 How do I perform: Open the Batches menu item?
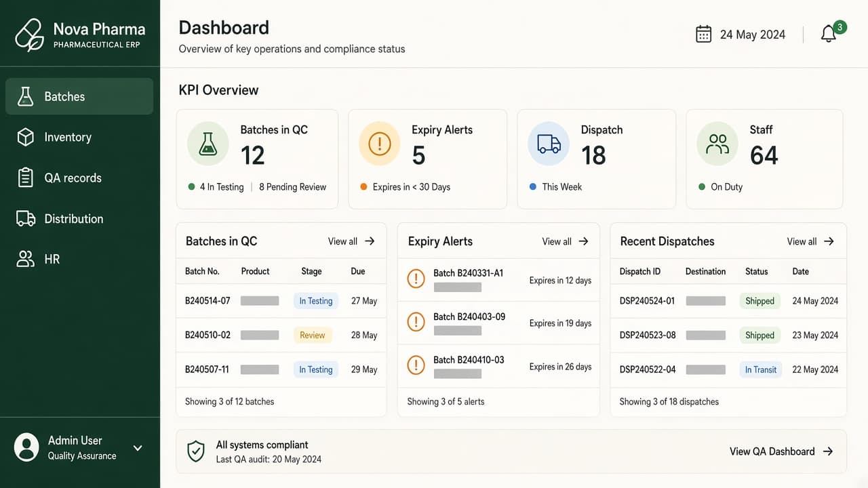click(79, 96)
